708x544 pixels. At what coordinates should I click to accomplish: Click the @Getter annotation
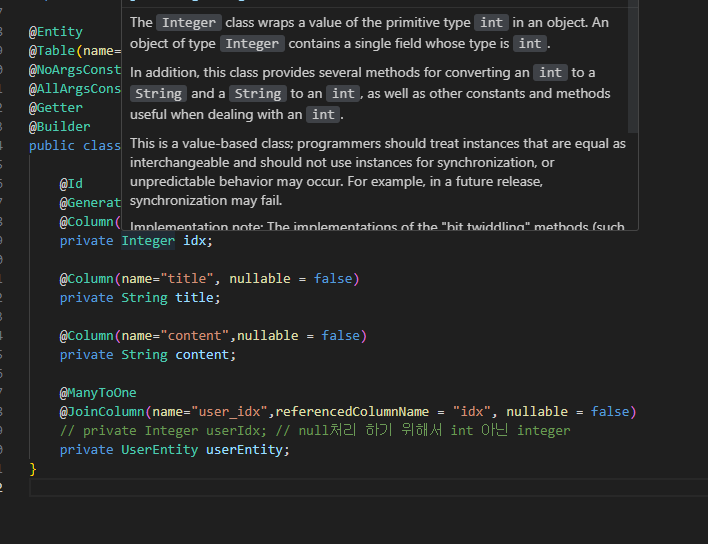pos(56,107)
